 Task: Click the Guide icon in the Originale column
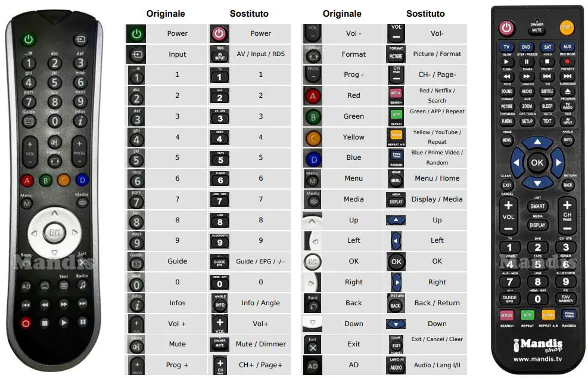(x=136, y=261)
